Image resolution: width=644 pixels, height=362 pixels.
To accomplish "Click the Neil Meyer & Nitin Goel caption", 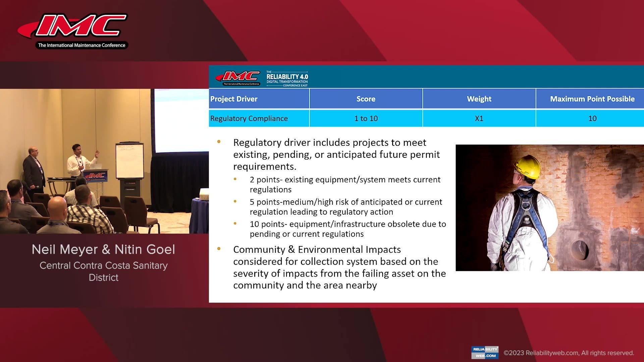I will pyautogui.click(x=103, y=249).
